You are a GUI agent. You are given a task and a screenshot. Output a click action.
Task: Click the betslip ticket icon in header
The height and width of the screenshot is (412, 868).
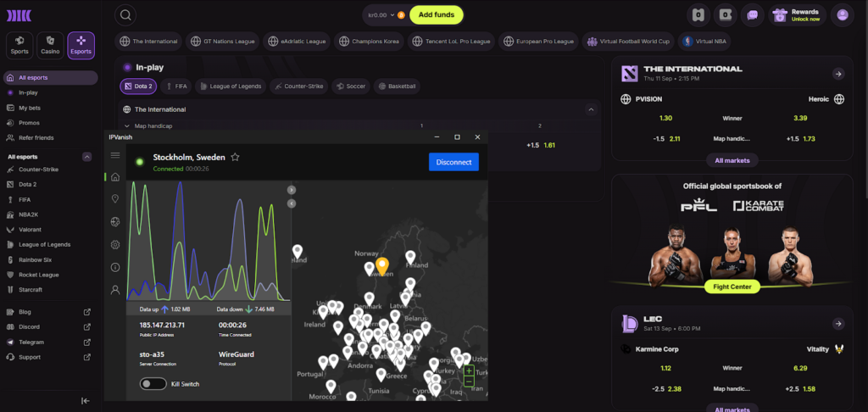coord(698,15)
